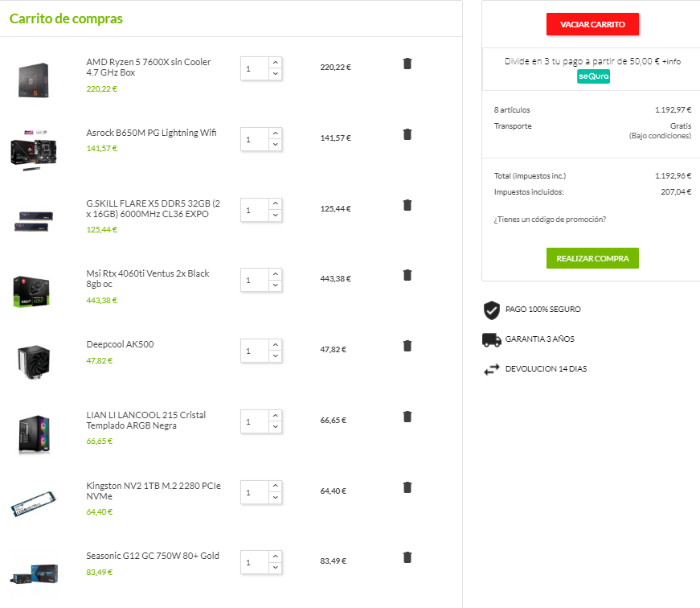Screen dimensions: 700x608
Task: Decrease quantity of Kingston NV2 1TB
Action: click(x=276, y=497)
